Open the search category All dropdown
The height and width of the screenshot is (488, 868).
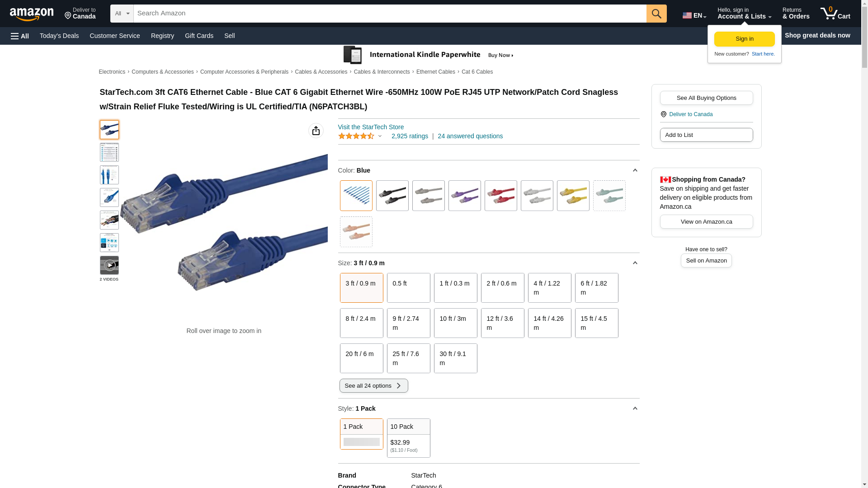pos(122,14)
